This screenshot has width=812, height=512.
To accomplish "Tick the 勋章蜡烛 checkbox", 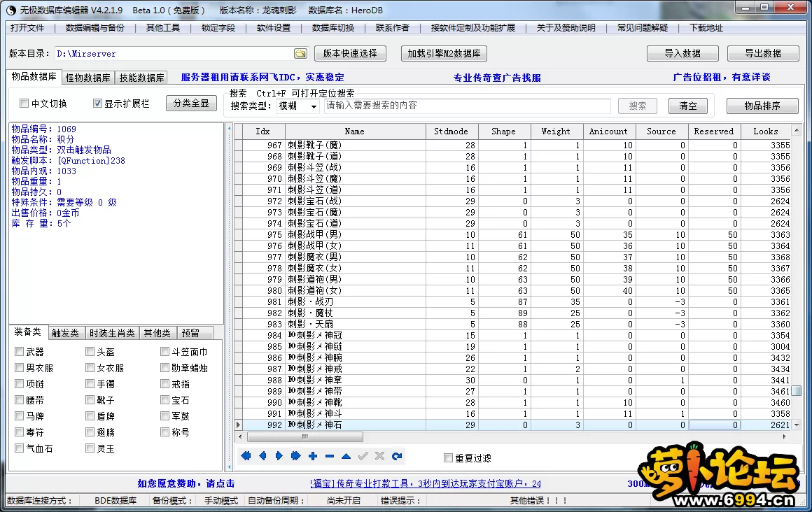I will (x=164, y=368).
